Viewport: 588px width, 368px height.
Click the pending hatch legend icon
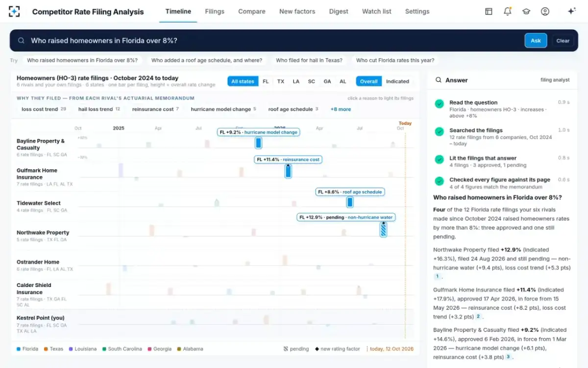point(286,349)
